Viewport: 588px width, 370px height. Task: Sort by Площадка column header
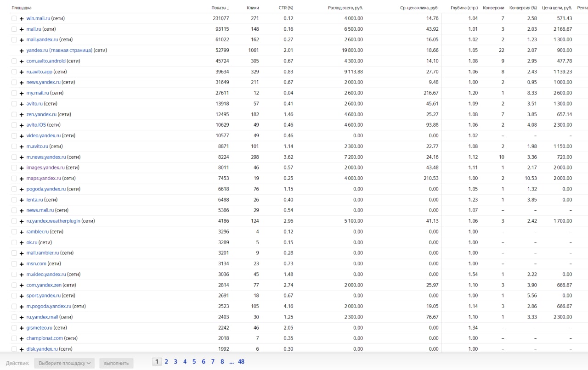tap(22, 8)
